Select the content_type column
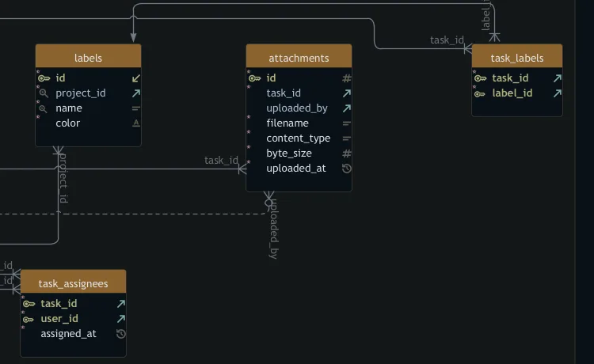The width and height of the screenshot is (594, 364). coord(299,138)
